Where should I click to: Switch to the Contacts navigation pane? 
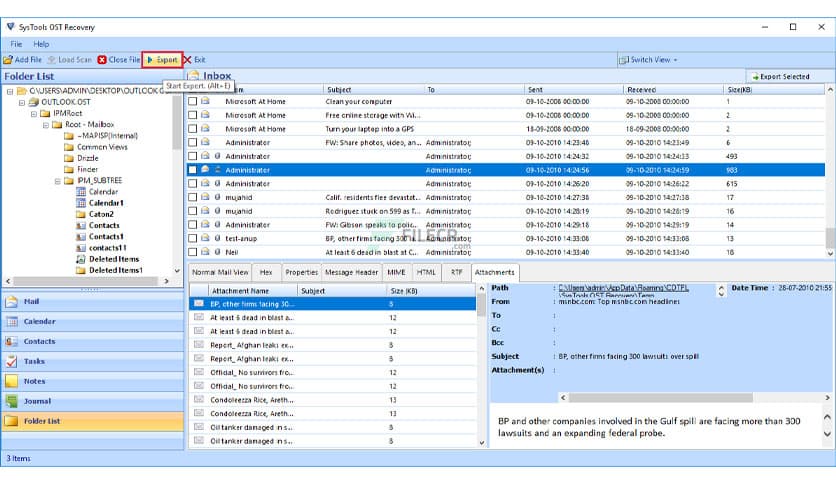[92, 342]
